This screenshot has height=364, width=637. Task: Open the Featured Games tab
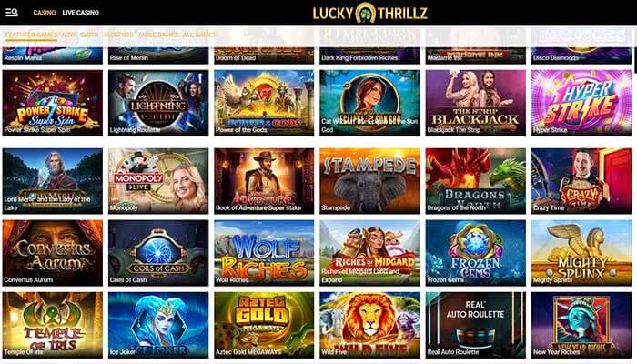tap(31, 35)
